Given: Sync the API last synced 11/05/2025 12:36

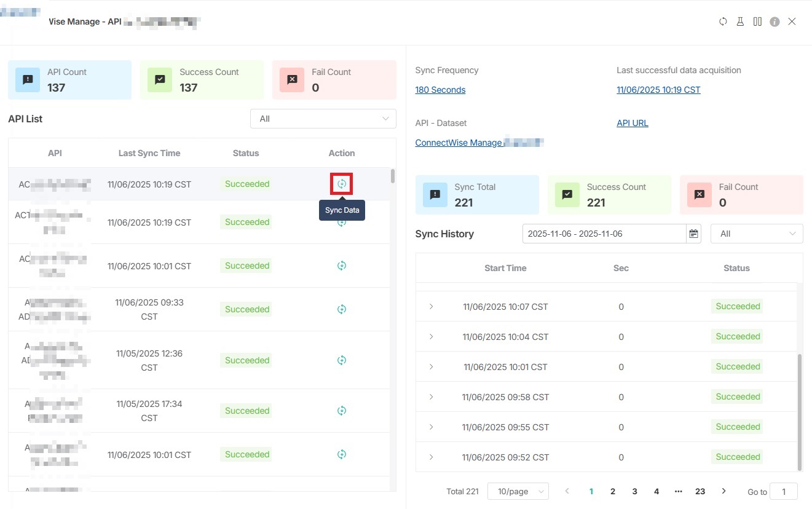Looking at the screenshot, I should pos(342,360).
